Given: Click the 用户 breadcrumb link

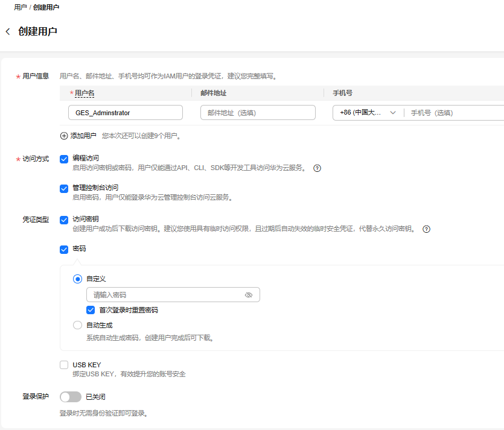Looking at the screenshot, I should pos(20,7).
